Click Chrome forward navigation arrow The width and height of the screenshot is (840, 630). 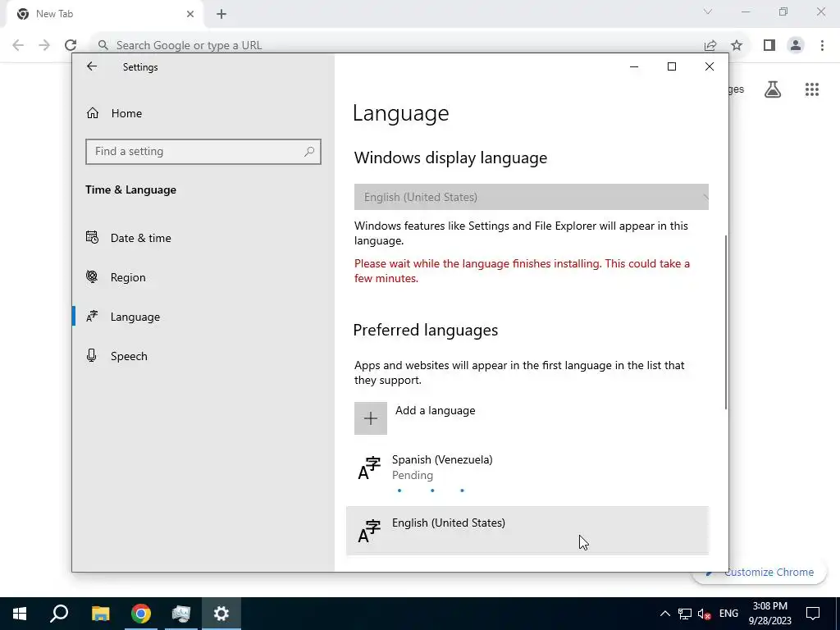(44, 45)
